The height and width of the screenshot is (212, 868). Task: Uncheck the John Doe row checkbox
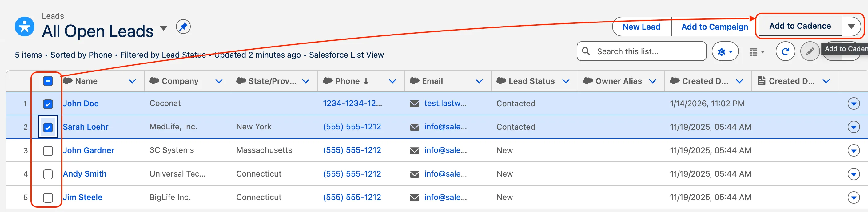[48, 104]
